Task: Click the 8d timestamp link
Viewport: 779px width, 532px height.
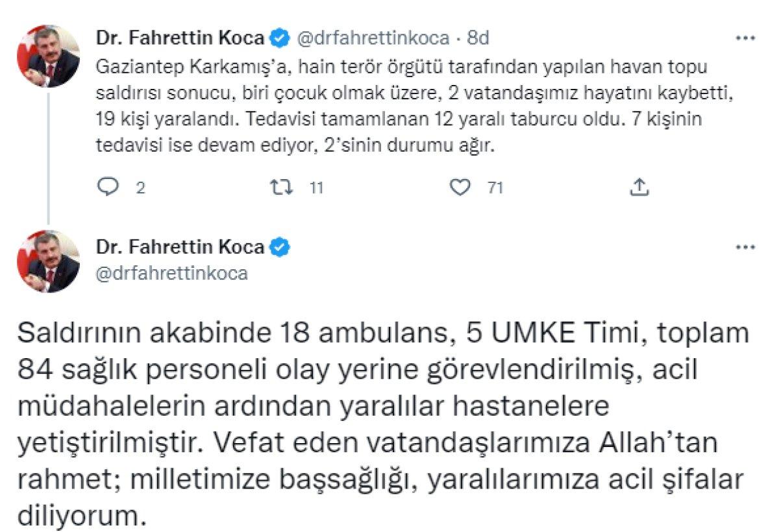Action: tap(478, 38)
